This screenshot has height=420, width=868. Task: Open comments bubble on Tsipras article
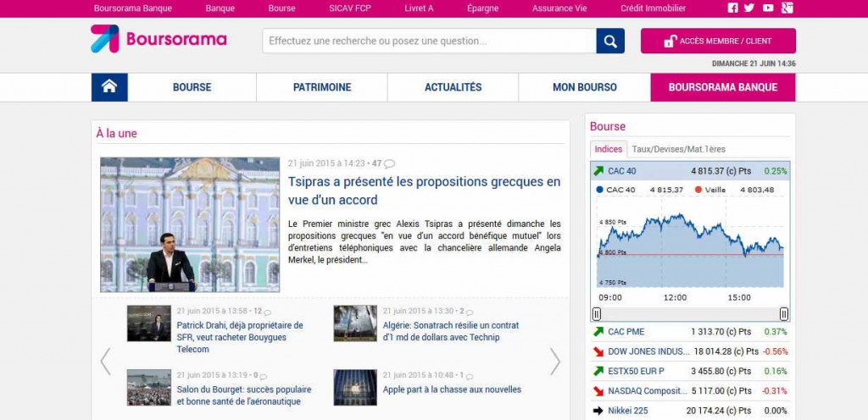tap(390, 163)
